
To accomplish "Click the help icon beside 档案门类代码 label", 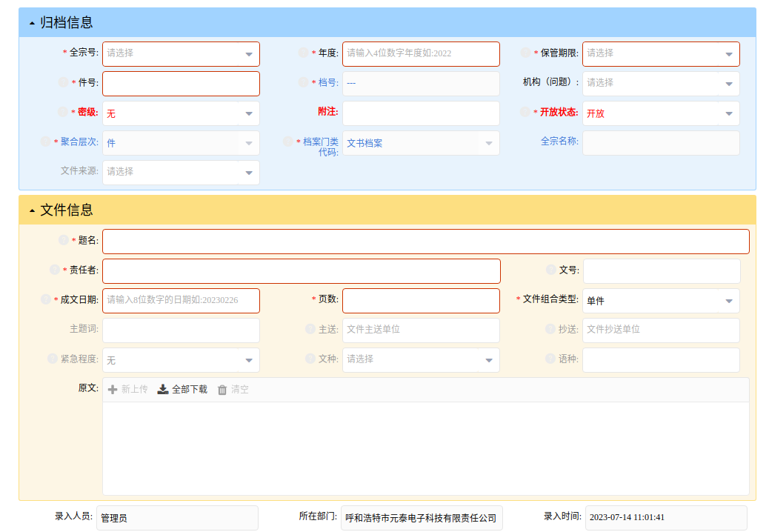I will pyautogui.click(x=288, y=142).
